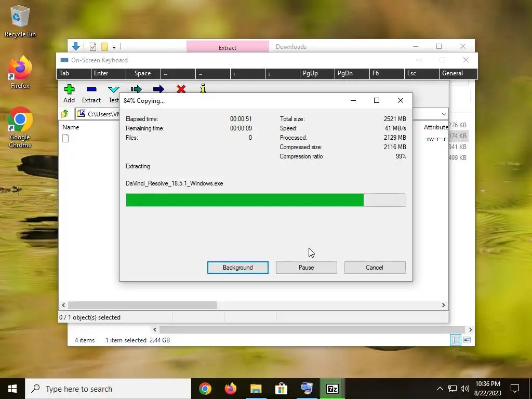
Task: Click the taskbar search box
Action: tap(108, 389)
